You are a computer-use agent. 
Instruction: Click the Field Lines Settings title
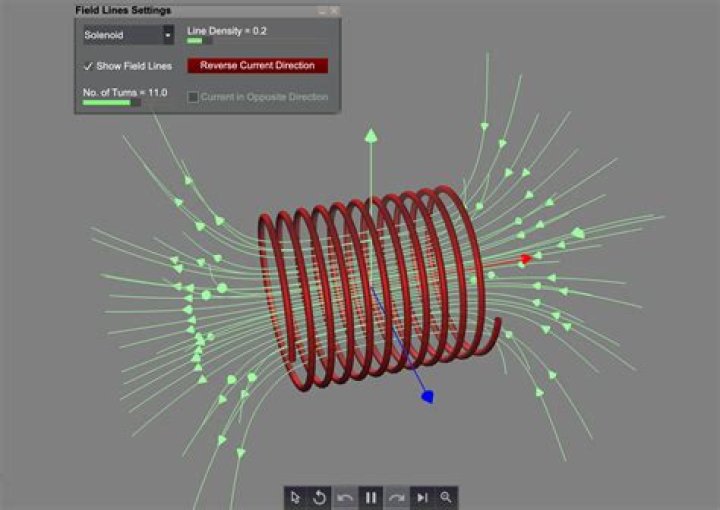(x=123, y=10)
